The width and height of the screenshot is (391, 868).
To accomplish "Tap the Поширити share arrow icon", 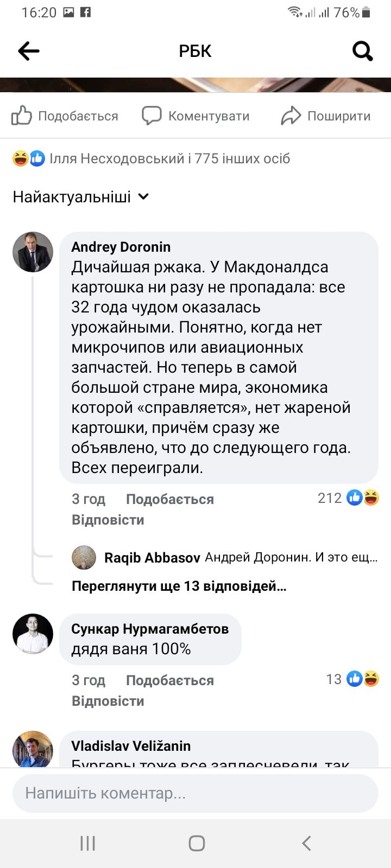I will pyautogui.click(x=291, y=116).
